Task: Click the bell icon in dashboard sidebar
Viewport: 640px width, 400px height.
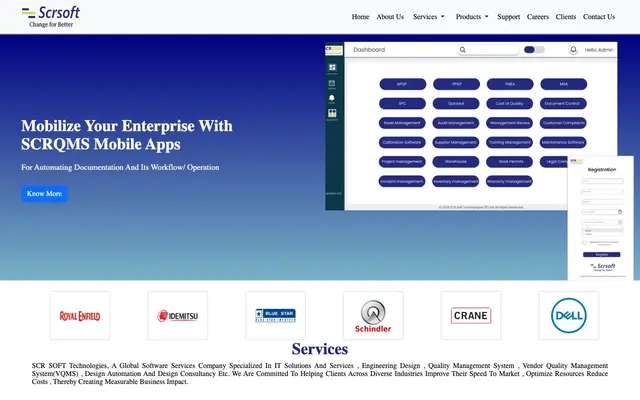Action: click(x=332, y=98)
